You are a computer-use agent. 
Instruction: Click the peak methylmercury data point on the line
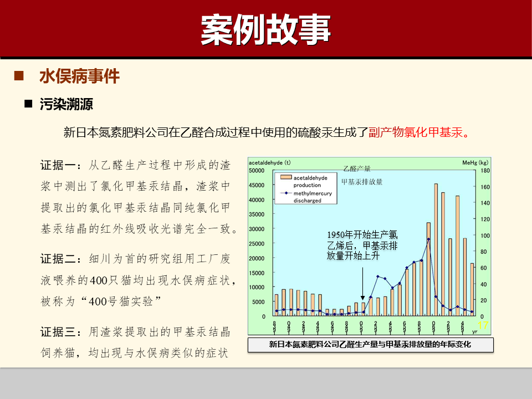(428, 239)
